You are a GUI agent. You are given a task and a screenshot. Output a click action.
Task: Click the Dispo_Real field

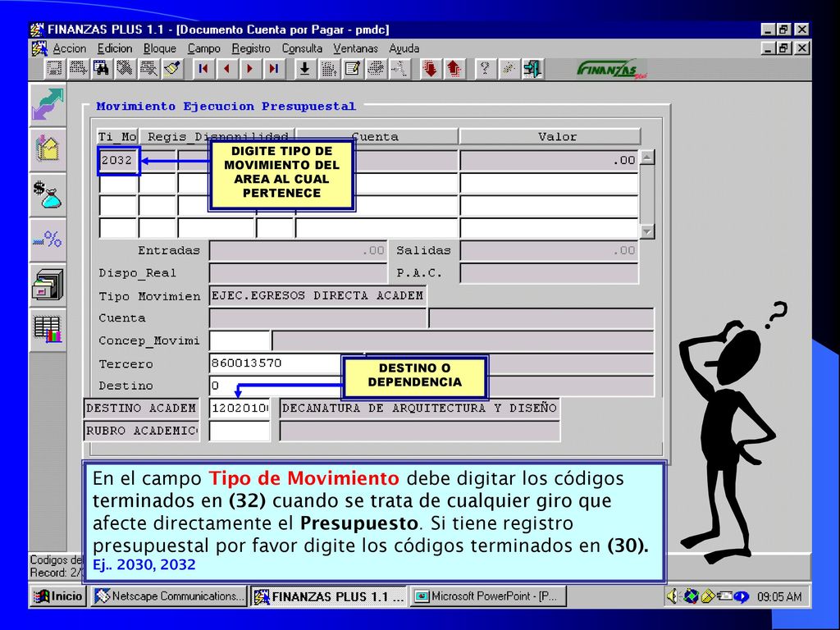(298, 273)
